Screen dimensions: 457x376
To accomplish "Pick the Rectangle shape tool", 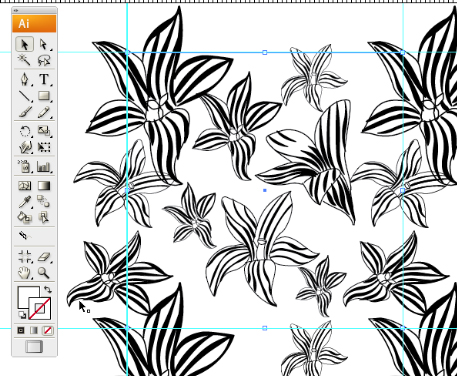I will pyautogui.click(x=44, y=96).
